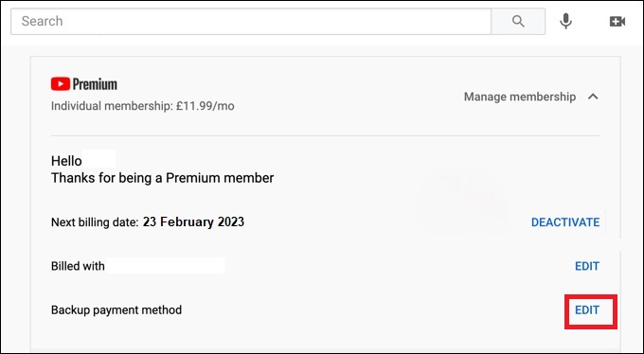The height and width of the screenshot is (354, 644).
Task: Click the YouTube Premium logo
Action: pyautogui.click(x=84, y=84)
